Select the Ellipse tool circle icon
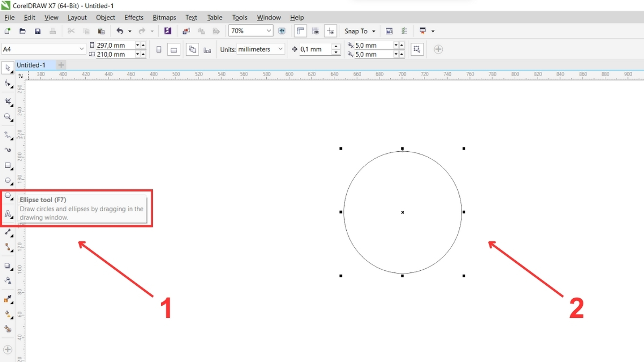 [8, 181]
